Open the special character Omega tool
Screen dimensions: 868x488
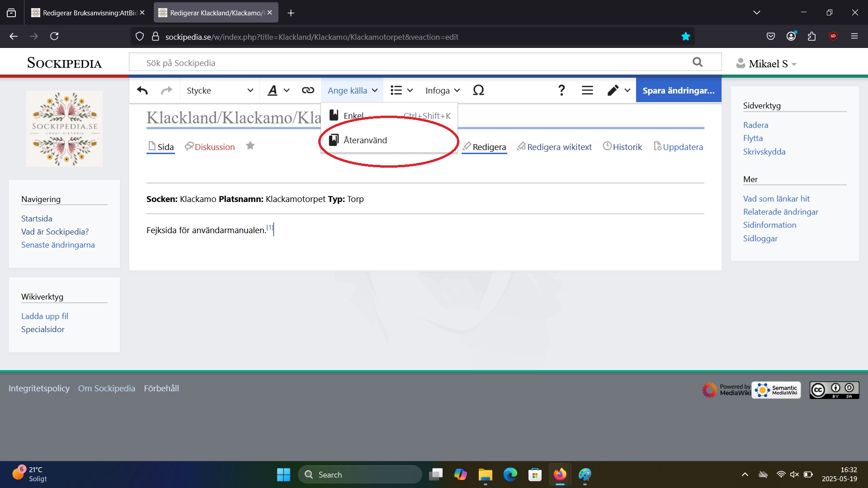478,90
